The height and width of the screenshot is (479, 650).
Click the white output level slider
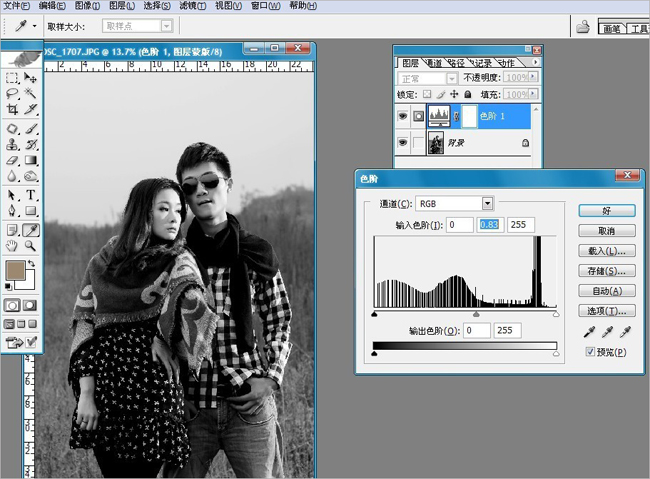coord(556,353)
